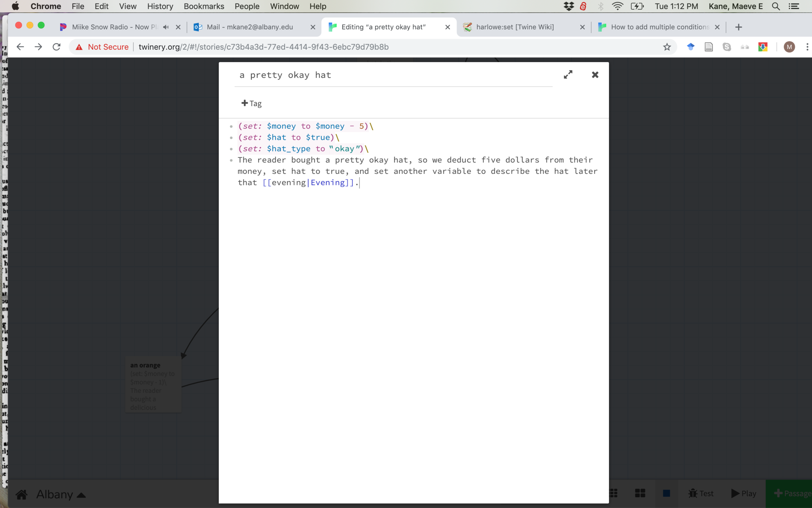Image resolution: width=812 pixels, height=508 pixels.
Task: Switch to smallest passage icon view
Action: pyautogui.click(x=614, y=493)
